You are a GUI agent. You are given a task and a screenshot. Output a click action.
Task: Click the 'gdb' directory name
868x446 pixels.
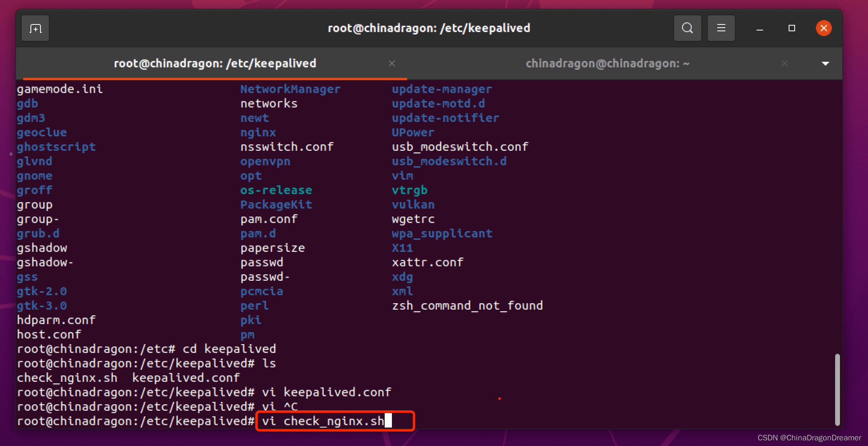click(x=27, y=103)
